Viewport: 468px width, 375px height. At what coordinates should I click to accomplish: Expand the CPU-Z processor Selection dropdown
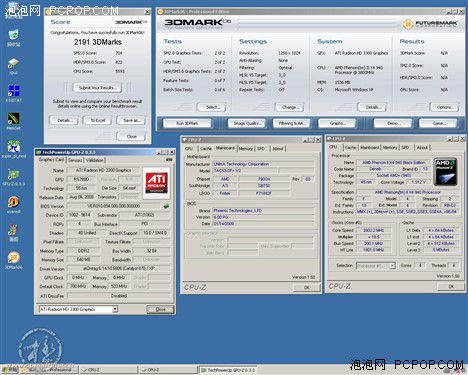tap(392, 266)
